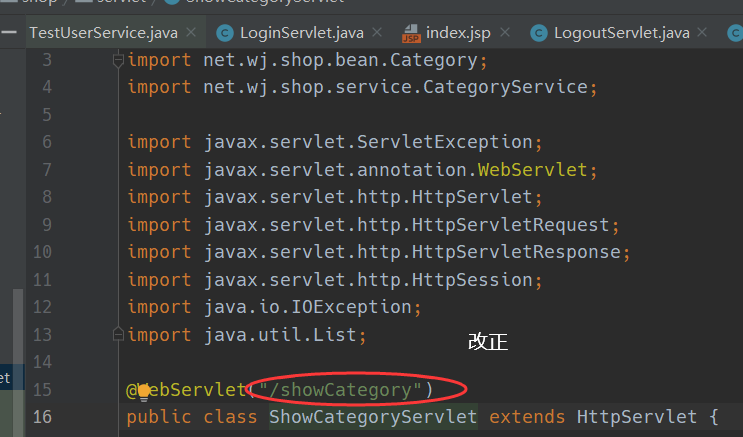This screenshot has height=437, width=743.
Task: Click the import fold end marker on line 13
Action: (118, 335)
